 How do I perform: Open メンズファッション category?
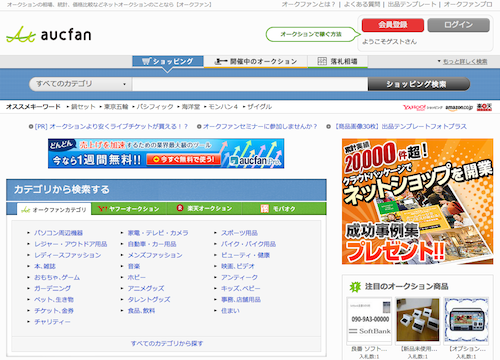point(155,255)
